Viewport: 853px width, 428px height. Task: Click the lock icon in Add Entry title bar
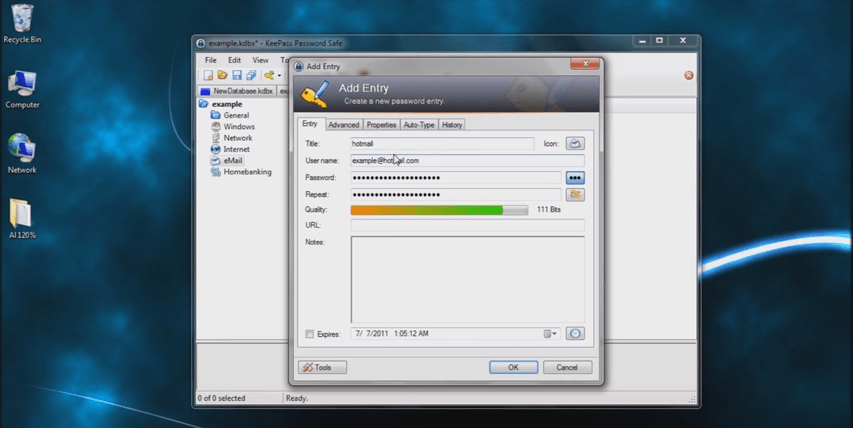298,66
